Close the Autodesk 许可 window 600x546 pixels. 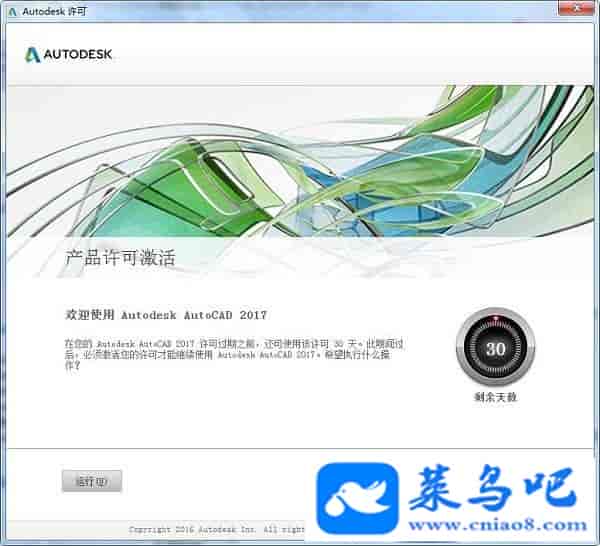(577, 7)
